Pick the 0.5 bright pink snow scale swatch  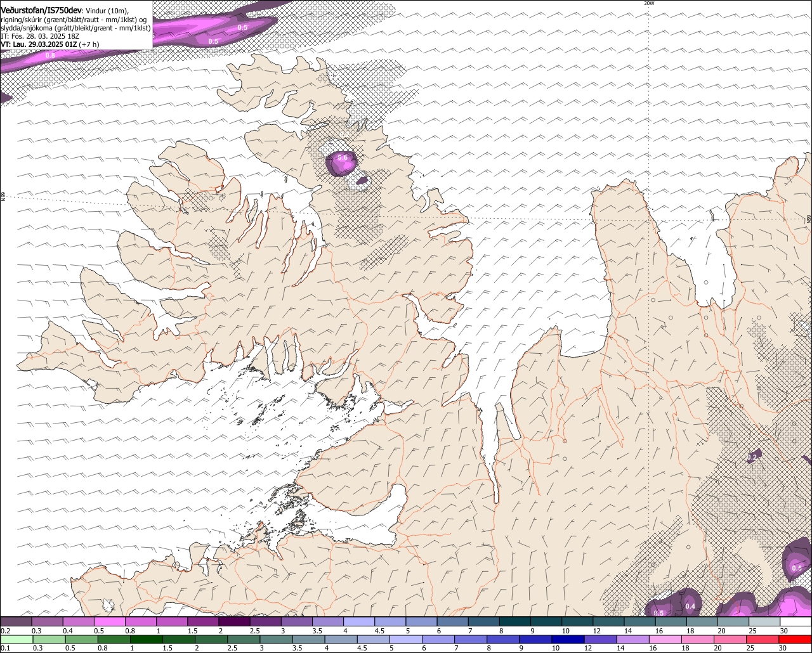(x=110, y=621)
